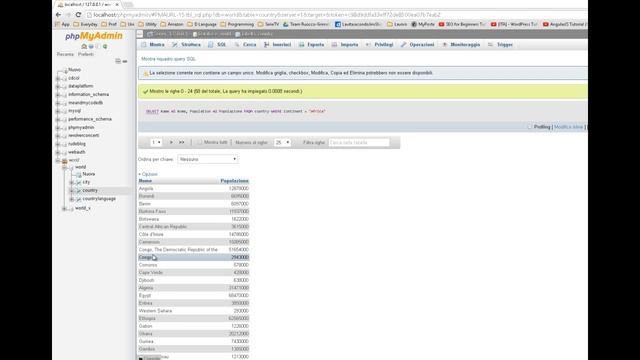This screenshot has width=640, height=360.
Task: Click the Cerca magnifier icon
Action: (237, 44)
